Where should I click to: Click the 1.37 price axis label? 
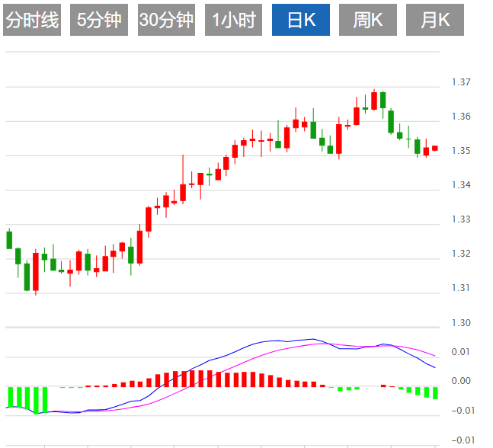coord(461,82)
